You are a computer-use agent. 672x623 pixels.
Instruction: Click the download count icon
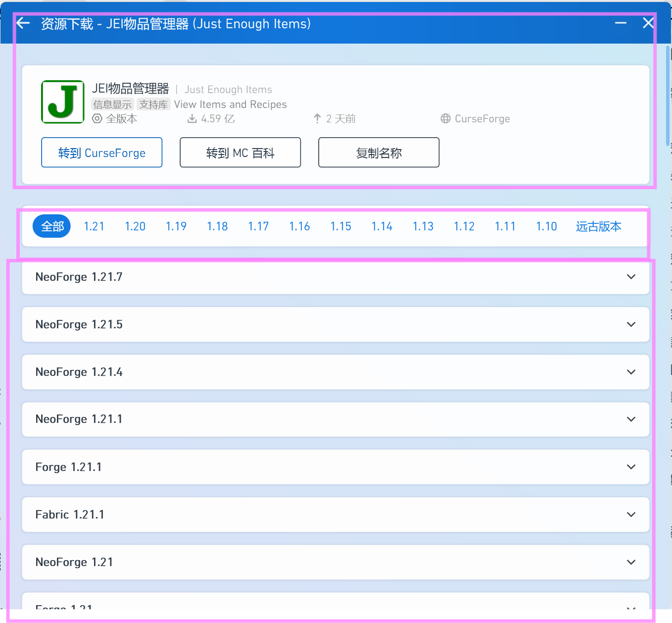(x=192, y=119)
